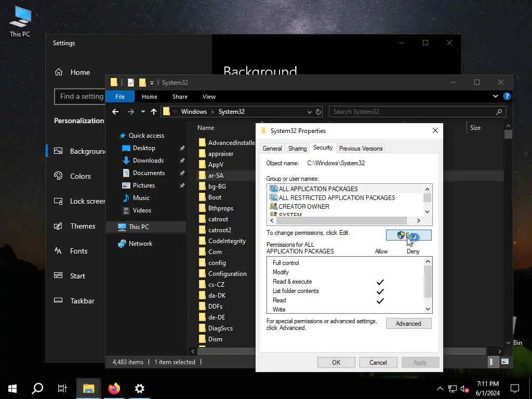Show hidden system tray icons
This screenshot has width=532, height=399.
click(440, 389)
